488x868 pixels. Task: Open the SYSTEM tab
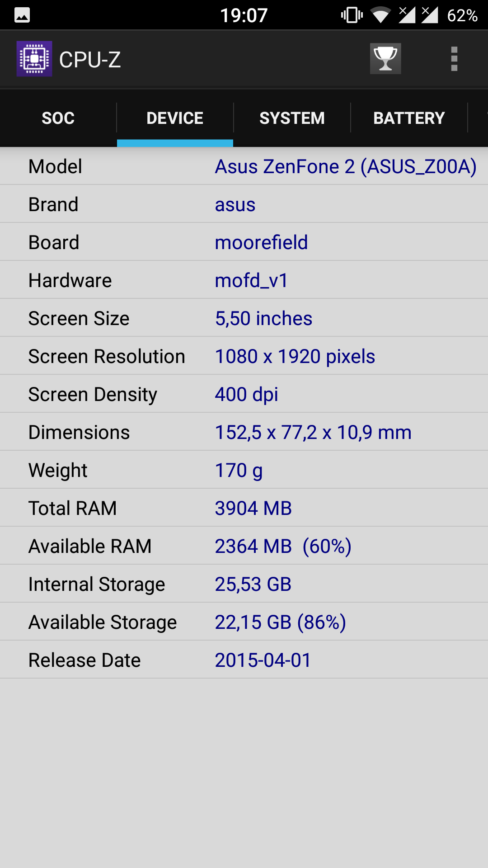click(x=292, y=118)
